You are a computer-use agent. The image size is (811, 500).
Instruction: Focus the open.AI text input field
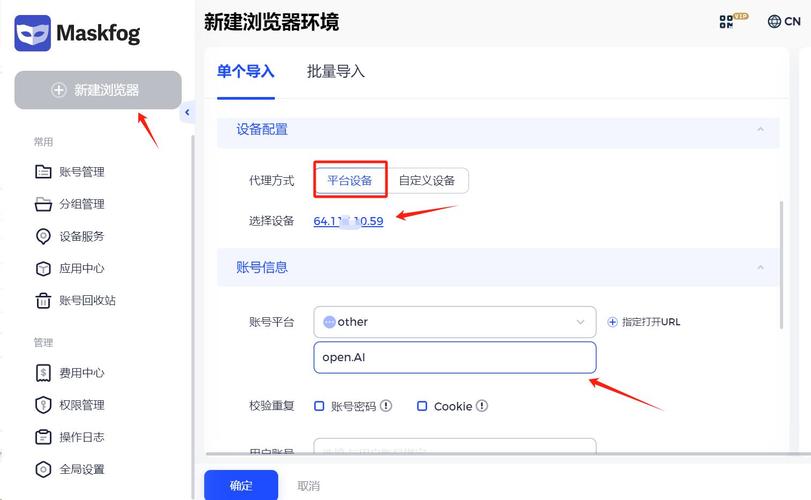point(455,357)
